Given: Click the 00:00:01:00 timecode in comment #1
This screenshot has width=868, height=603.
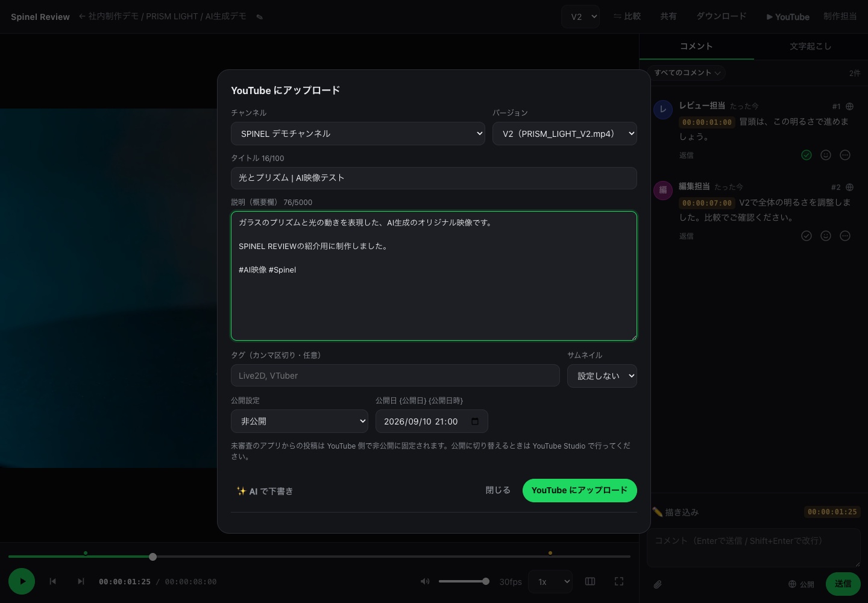Looking at the screenshot, I should (x=707, y=122).
